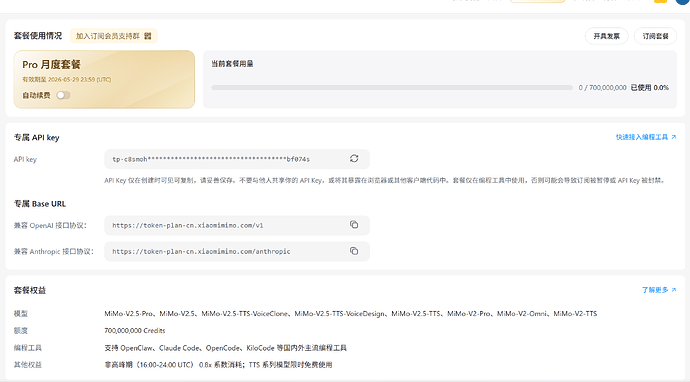
Task: Regenerate the API key with refresh icon
Action: click(x=354, y=158)
